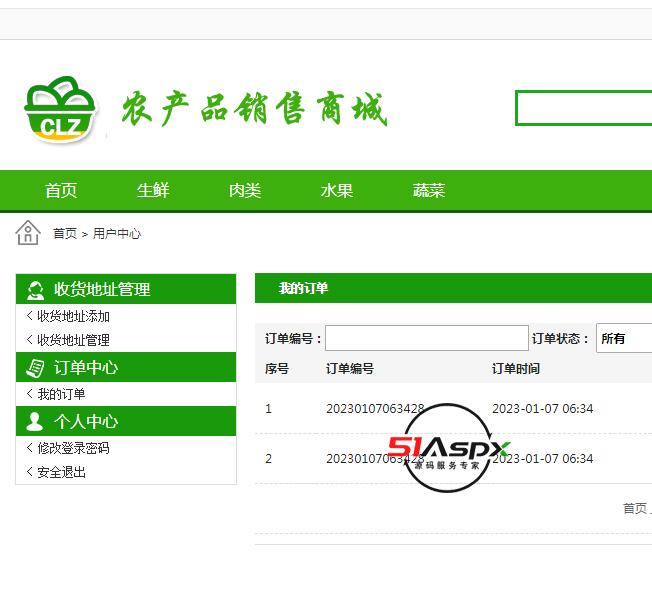This screenshot has width=652, height=600.
Task: Click 安全退出 to log out
Action: click(x=61, y=472)
